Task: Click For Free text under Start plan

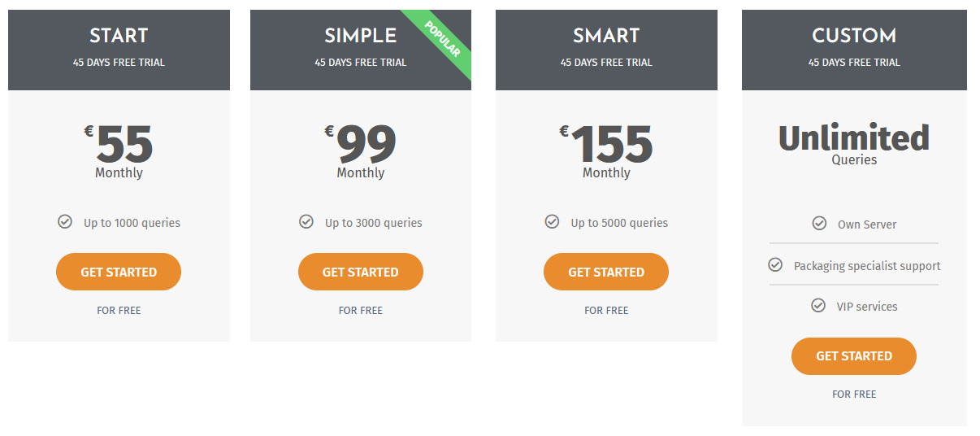Action: (119, 311)
